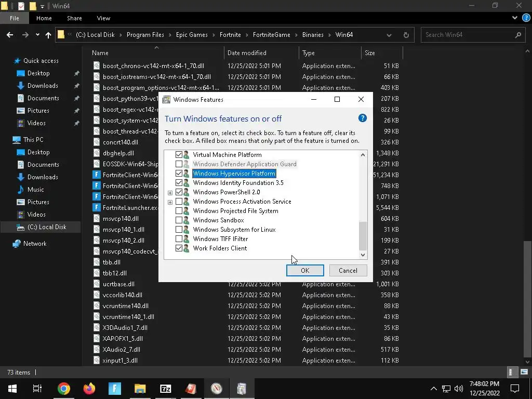Enable Windows Sandbox feature
The height and width of the screenshot is (399, 532).
point(179,220)
